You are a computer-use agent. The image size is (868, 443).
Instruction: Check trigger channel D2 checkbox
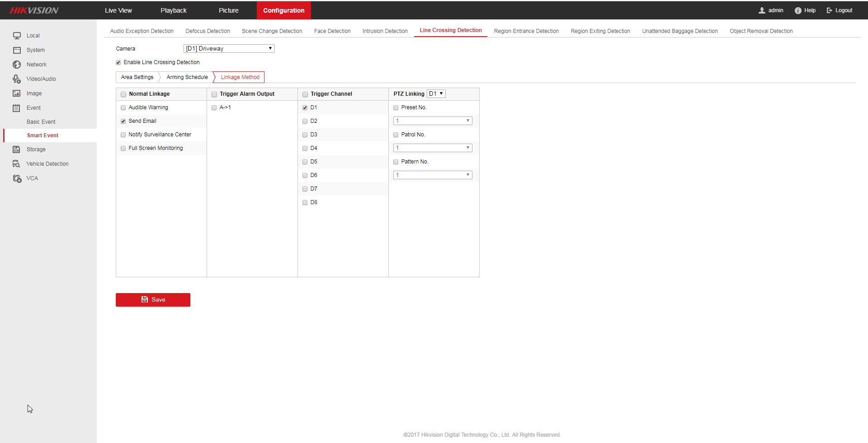pyautogui.click(x=305, y=121)
